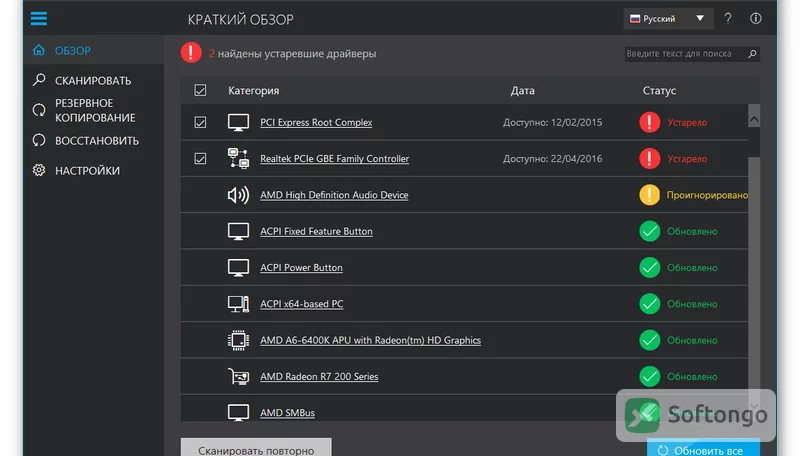Click the backup icon beside РЕЗЕРВНОЕ КОПИРОВАНИЕ
The width and height of the screenshot is (800, 456).
point(39,110)
